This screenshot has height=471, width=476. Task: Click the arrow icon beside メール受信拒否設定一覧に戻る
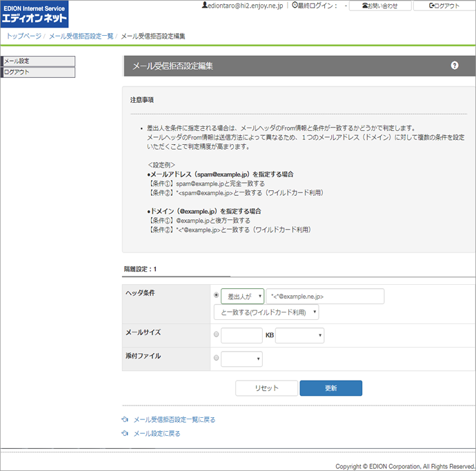[x=125, y=419]
